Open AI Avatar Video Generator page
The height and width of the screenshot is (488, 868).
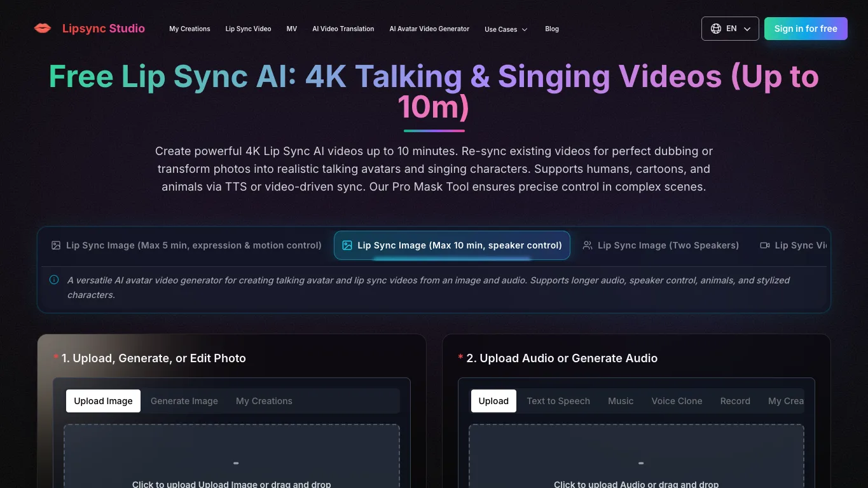tap(429, 29)
